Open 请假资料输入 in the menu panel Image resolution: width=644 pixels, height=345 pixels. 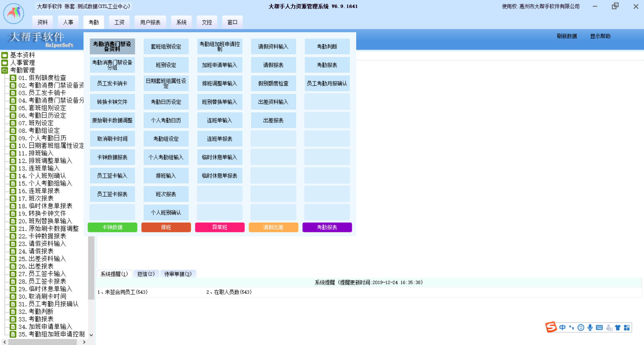point(273,47)
